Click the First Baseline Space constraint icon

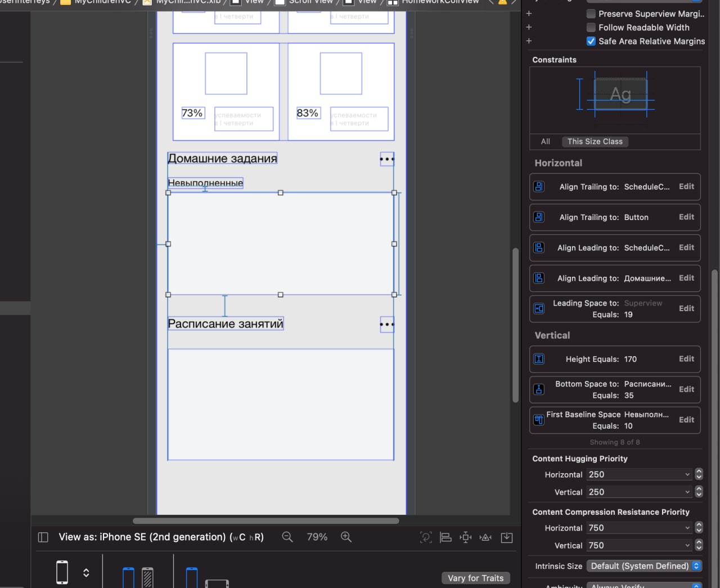[539, 420]
